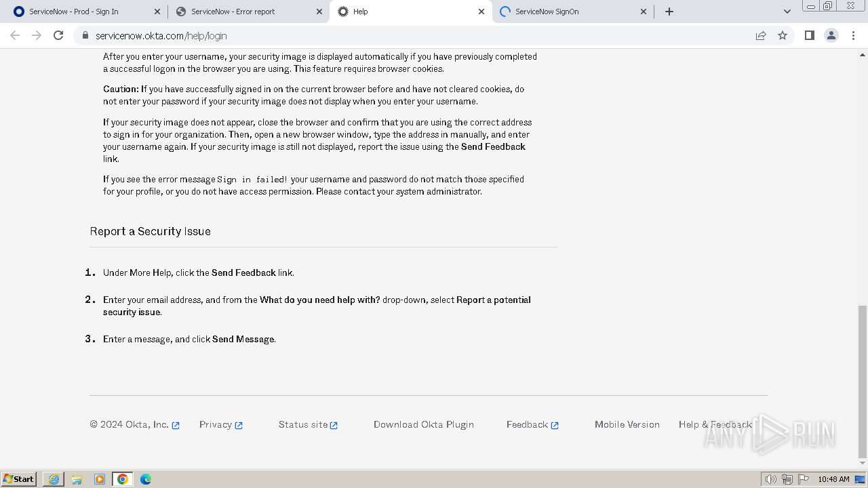The height and width of the screenshot is (488, 868).
Task: Switch to ServiceNow - Error report tab
Action: pos(233,12)
